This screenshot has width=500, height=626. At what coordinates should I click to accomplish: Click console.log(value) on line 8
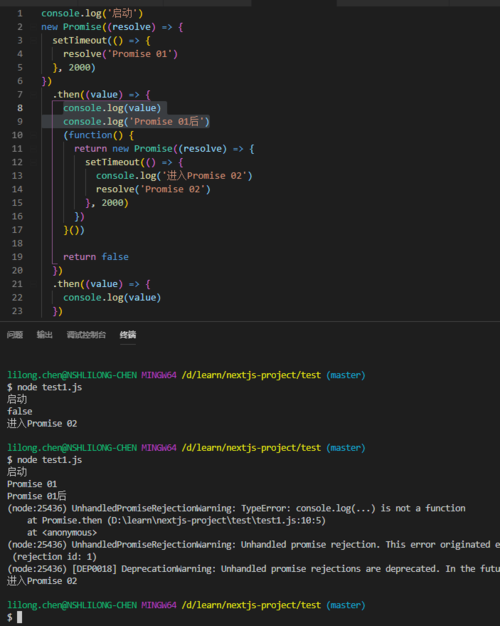pos(112,108)
